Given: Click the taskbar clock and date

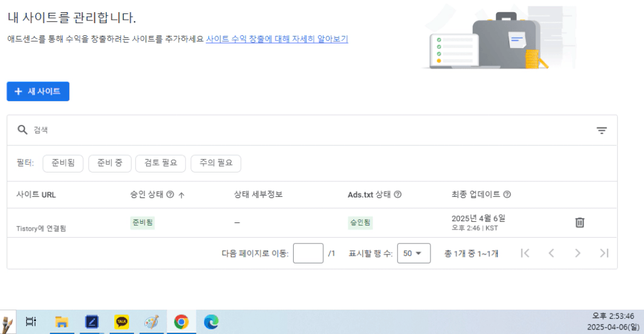Looking at the screenshot, I should coord(613,322).
